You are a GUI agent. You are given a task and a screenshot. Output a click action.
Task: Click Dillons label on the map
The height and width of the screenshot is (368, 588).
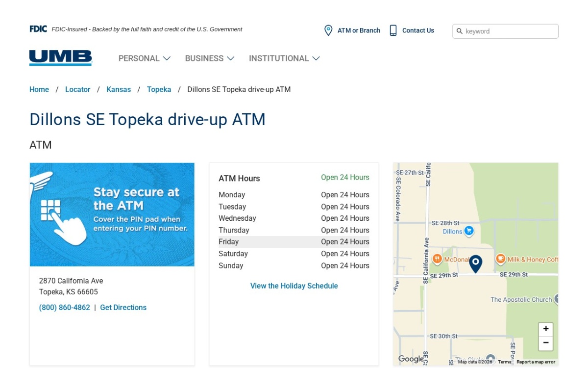point(452,232)
